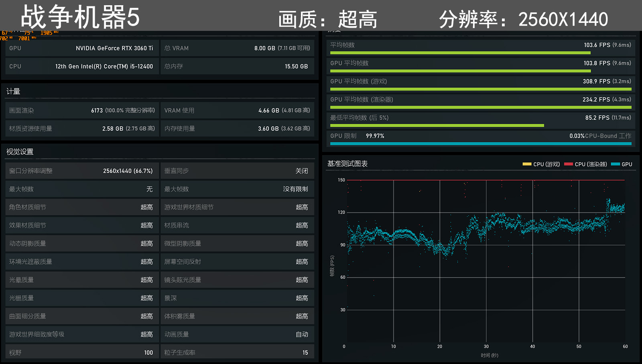Click the 画面渲染 counter showing 6173

pyautogui.click(x=80, y=110)
